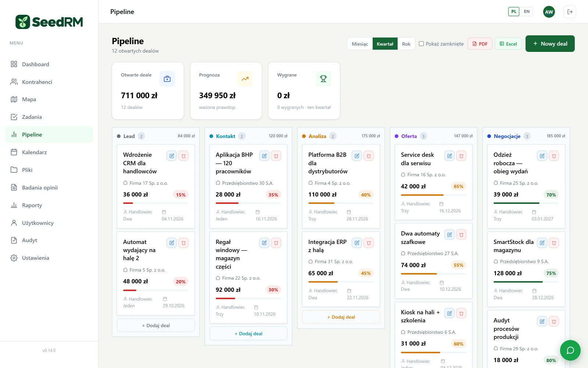Delete the Dwa automaty szafkowe deal
Screen dimensions: 588x368
click(x=461, y=234)
